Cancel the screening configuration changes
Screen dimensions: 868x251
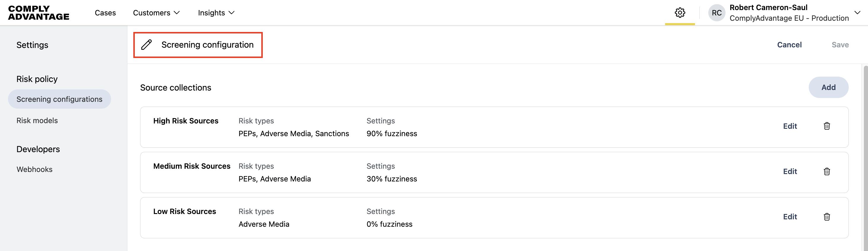(x=789, y=45)
